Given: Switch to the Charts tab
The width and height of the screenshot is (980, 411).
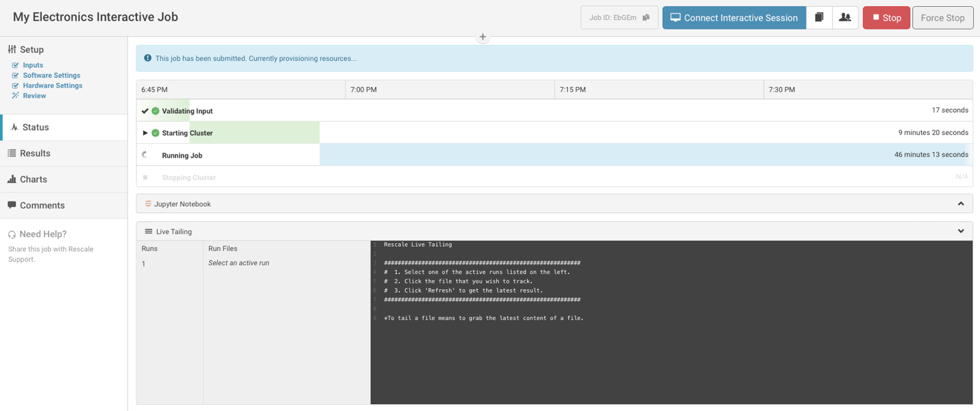Looking at the screenshot, I should 33,179.
